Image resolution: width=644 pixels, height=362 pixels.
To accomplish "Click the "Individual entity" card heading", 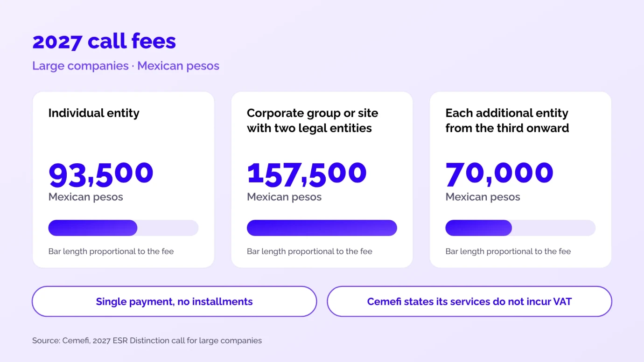I will tap(94, 113).
